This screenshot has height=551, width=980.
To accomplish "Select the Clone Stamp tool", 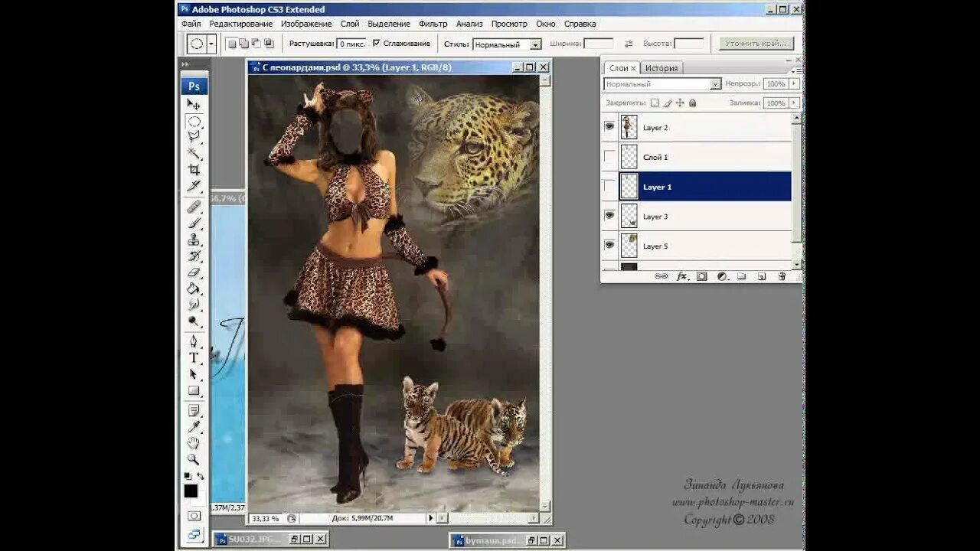I will pyautogui.click(x=194, y=240).
